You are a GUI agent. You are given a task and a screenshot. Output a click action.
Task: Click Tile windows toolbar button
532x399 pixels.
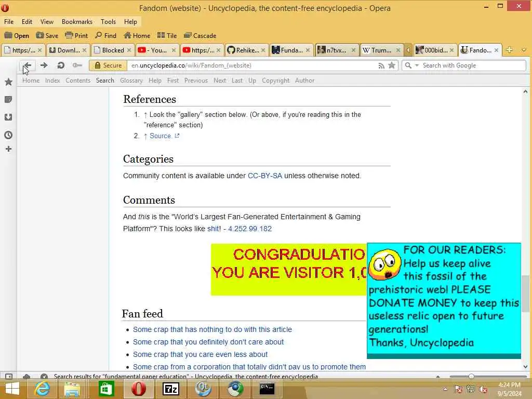tap(167, 36)
